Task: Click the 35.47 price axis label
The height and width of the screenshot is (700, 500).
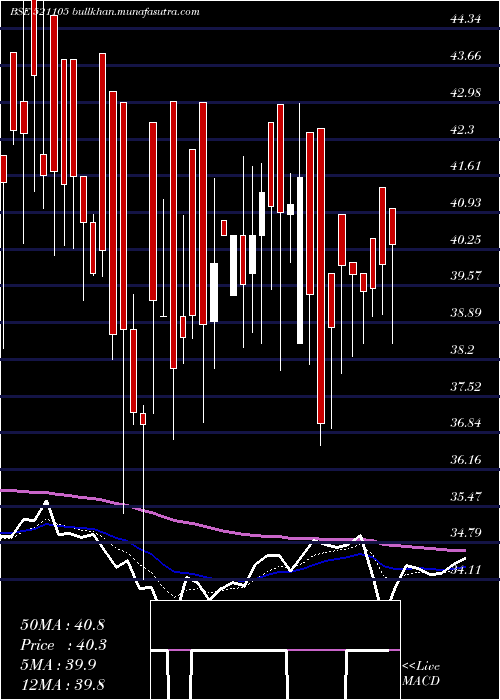Action: pyautogui.click(x=467, y=496)
